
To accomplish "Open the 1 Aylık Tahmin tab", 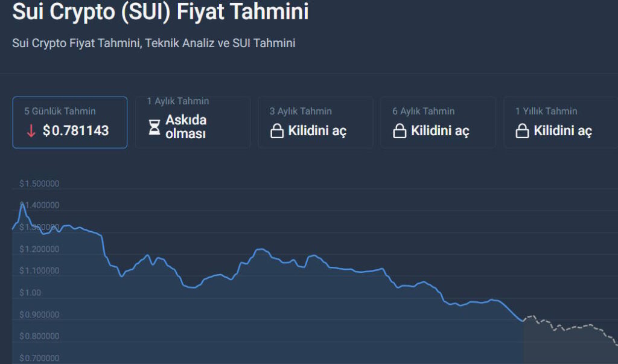I will tap(193, 123).
